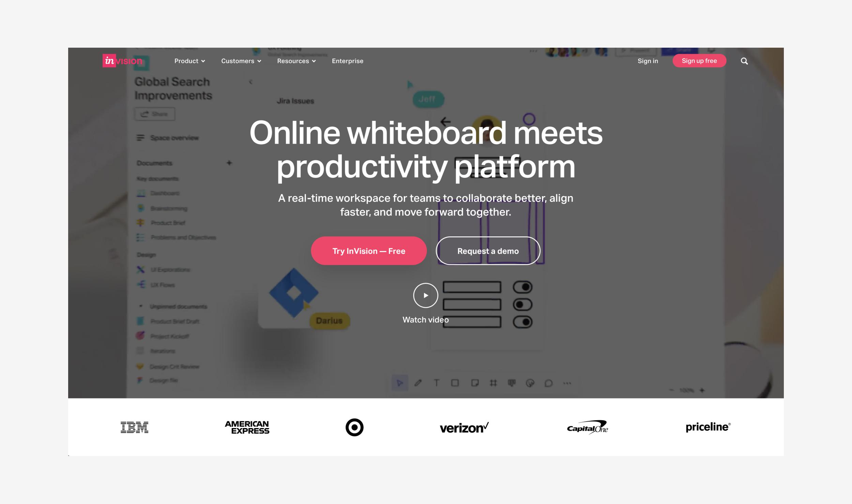Click the play button to watch video

click(426, 295)
